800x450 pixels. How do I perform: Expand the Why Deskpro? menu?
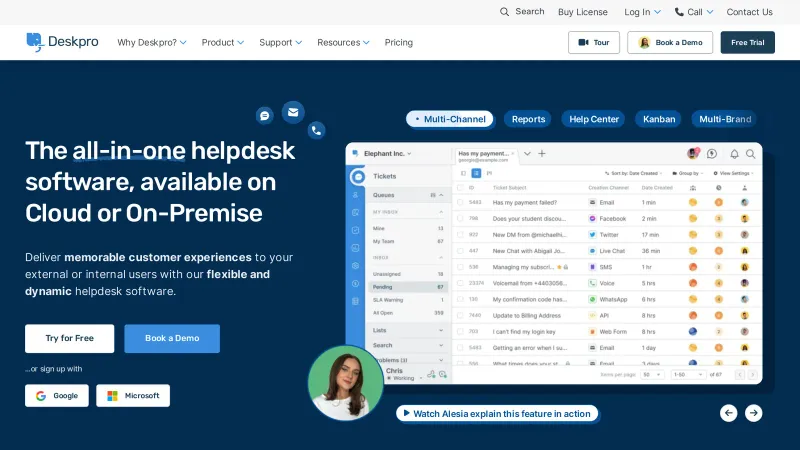point(152,42)
